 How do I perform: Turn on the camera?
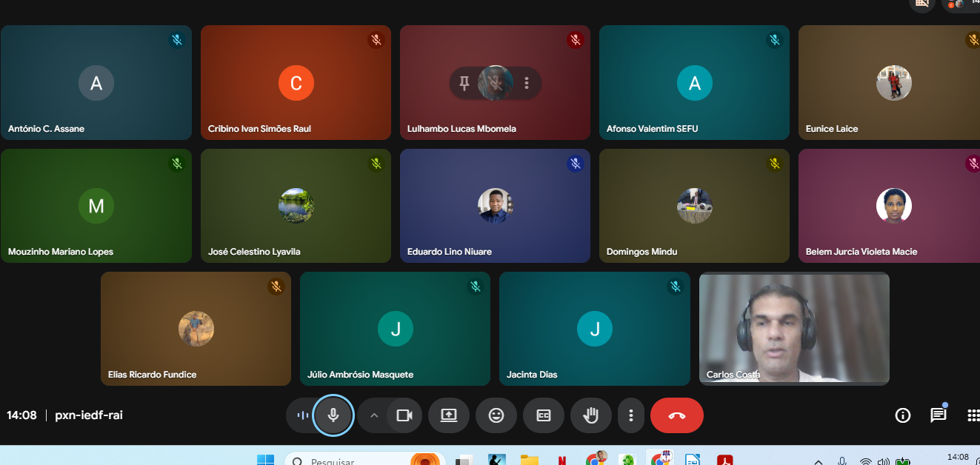404,415
